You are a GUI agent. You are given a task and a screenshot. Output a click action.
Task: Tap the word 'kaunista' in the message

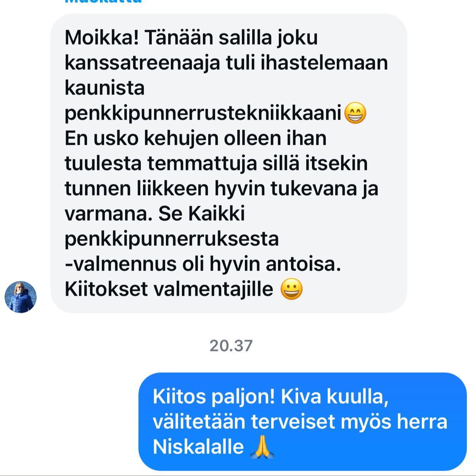click(x=105, y=88)
